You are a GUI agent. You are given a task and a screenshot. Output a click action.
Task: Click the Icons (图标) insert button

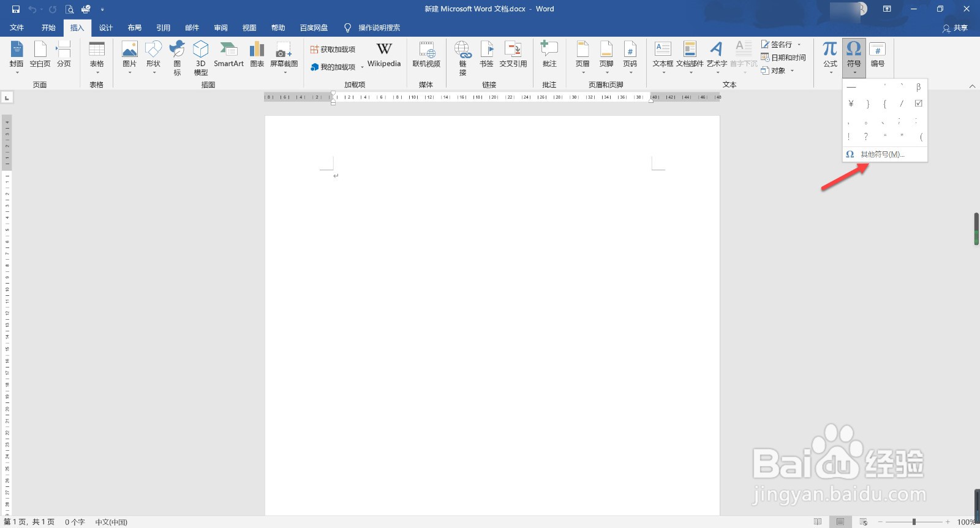(177, 57)
